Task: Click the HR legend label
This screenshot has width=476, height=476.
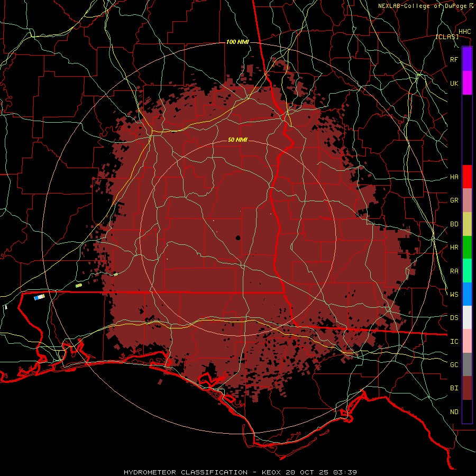Action: tap(454, 248)
